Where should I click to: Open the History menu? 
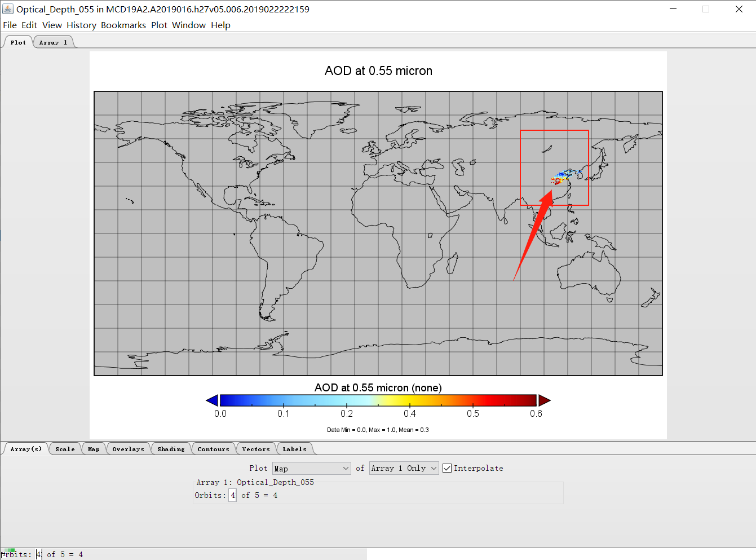pos(81,25)
